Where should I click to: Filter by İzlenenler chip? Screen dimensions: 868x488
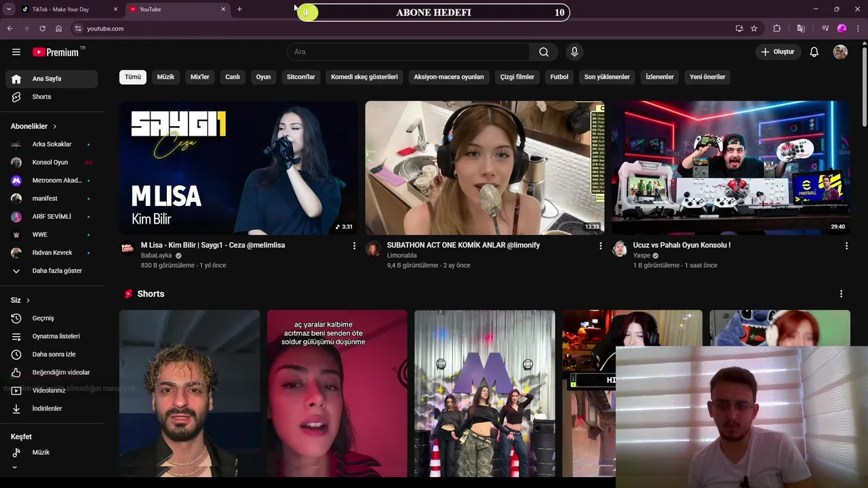click(x=660, y=77)
